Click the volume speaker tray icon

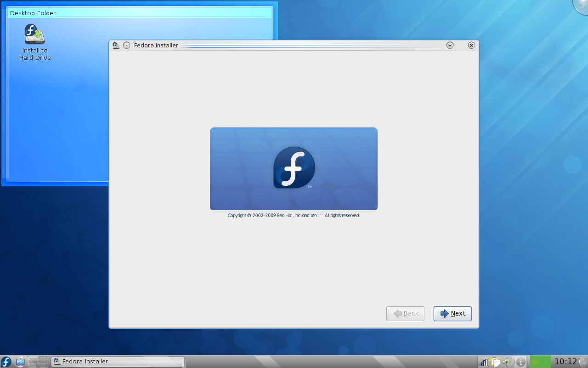click(507, 362)
